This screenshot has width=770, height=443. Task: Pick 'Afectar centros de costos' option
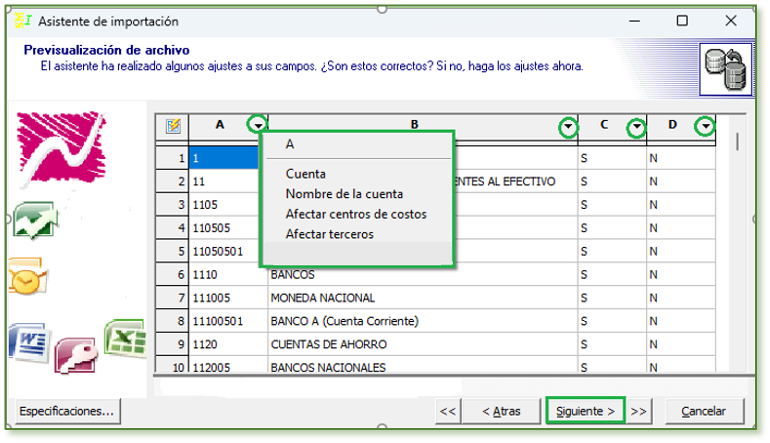pyautogui.click(x=355, y=214)
